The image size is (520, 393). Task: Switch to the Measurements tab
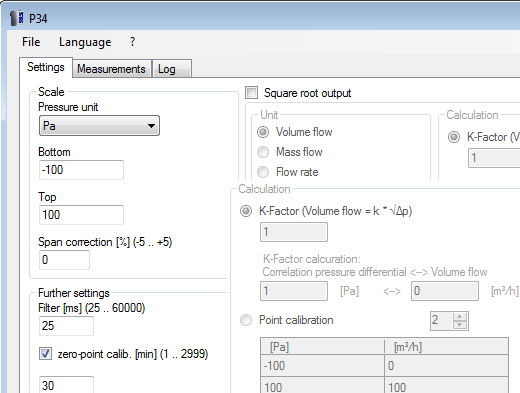[111, 69]
